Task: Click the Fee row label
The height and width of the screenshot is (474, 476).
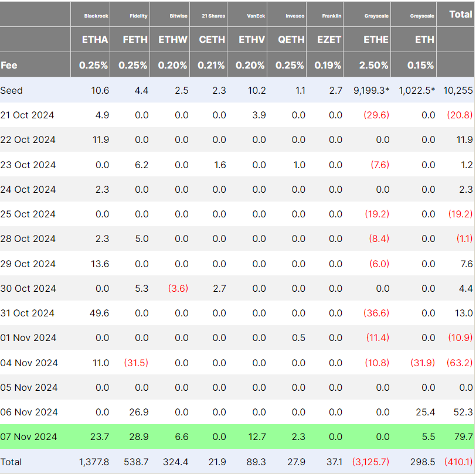Action: click(x=9, y=65)
